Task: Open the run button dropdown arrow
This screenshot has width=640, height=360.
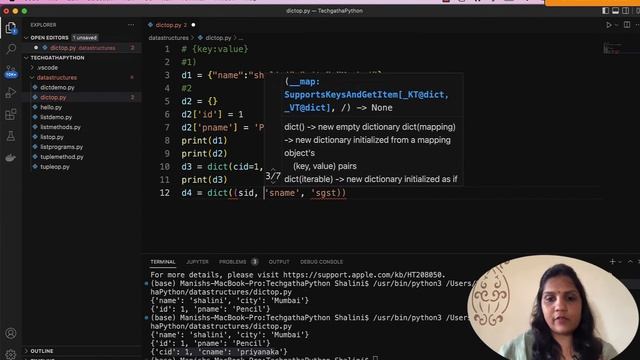Action: [x=617, y=25]
